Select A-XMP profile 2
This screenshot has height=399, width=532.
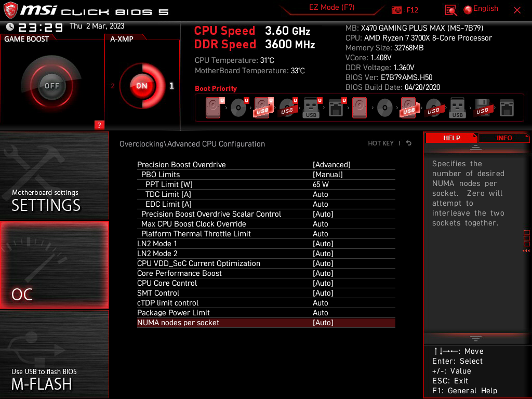112,86
